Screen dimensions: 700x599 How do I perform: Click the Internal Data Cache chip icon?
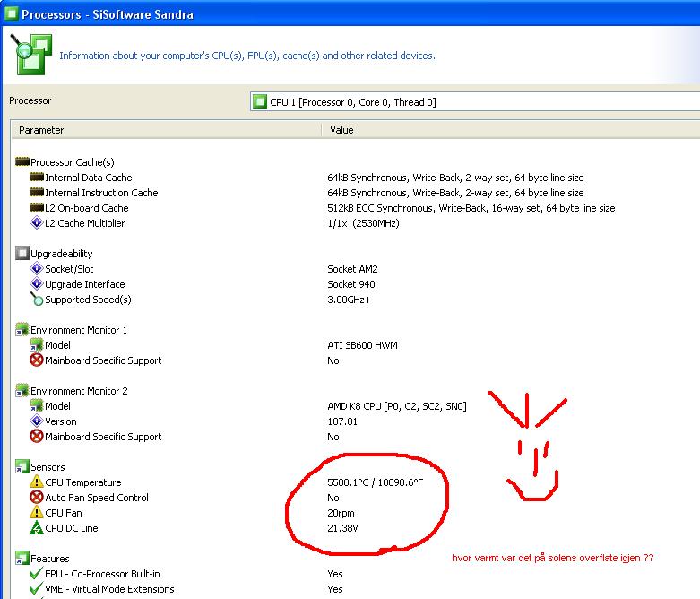tap(37, 177)
